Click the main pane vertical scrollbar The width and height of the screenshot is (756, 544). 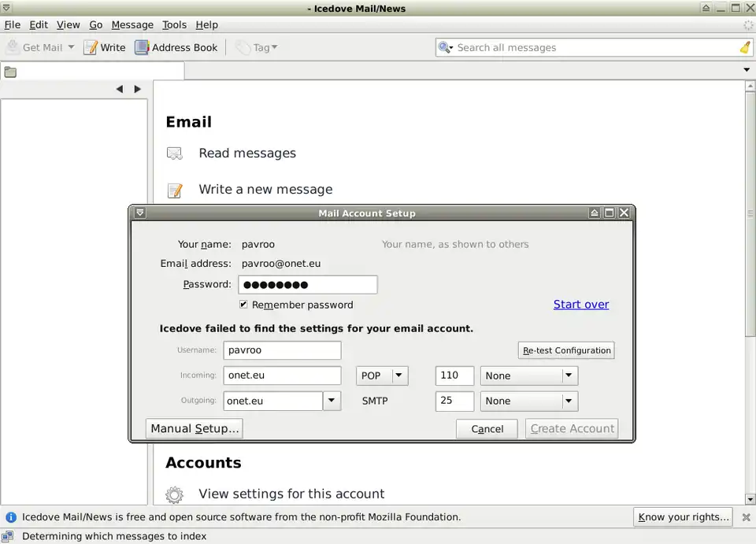click(750, 213)
